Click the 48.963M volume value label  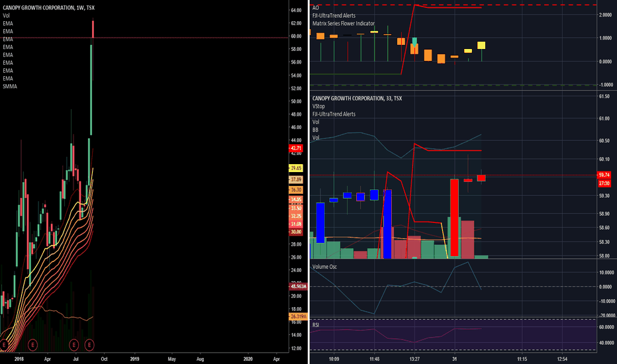point(298,287)
